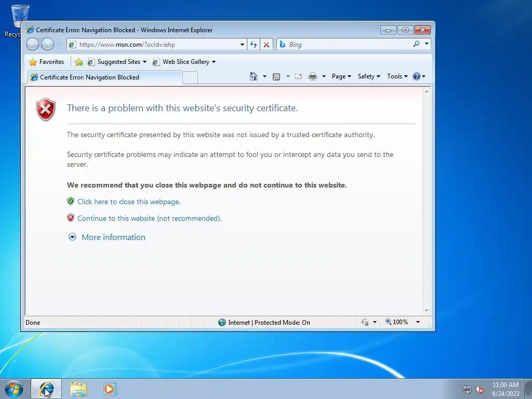Select the Certificate Error: Navigation Blocked tab
Image resolution: width=532 pixels, height=399 pixels.
pyautogui.click(x=104, y=77)
